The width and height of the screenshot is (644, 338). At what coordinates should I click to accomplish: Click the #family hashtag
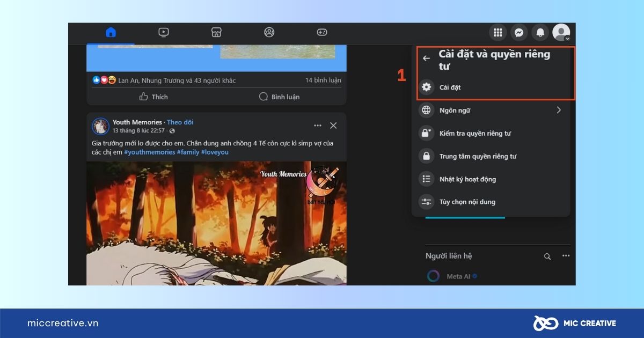(188, 152)
